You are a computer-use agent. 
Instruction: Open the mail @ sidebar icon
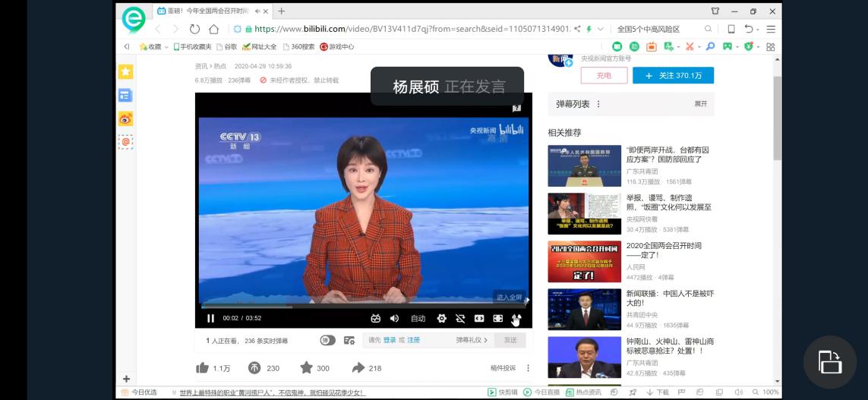[125, 142]
